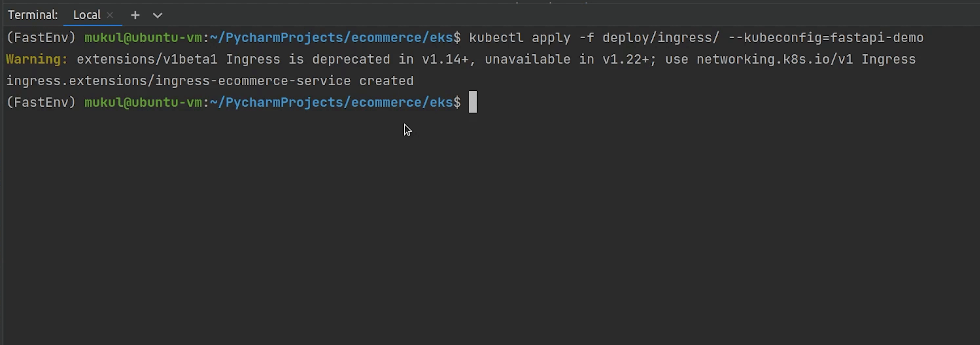Expand the terminal sessions dropdown chevron

tap(158, 16)
